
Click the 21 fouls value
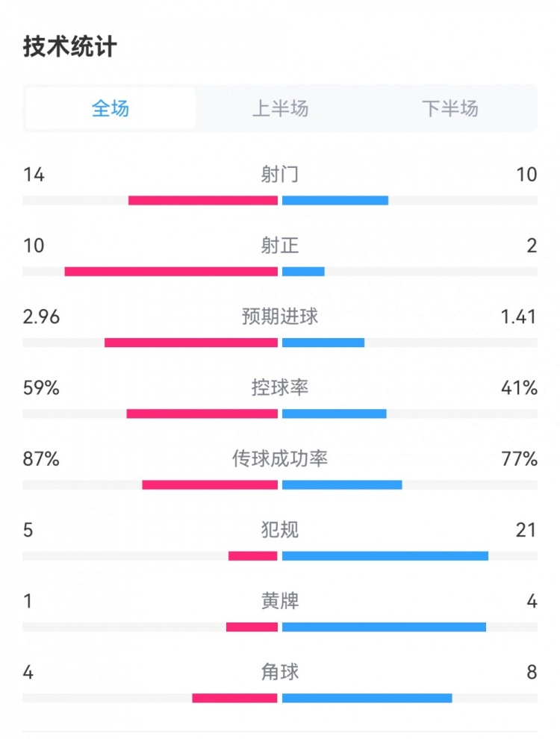pyautogui.click(x=526, y=530)
